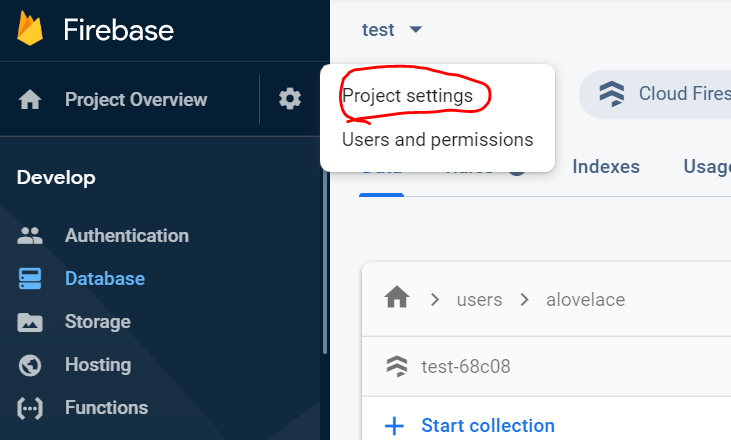
Task: Open the Cloud Firestore database selector
Action: [x=655, y=94]
